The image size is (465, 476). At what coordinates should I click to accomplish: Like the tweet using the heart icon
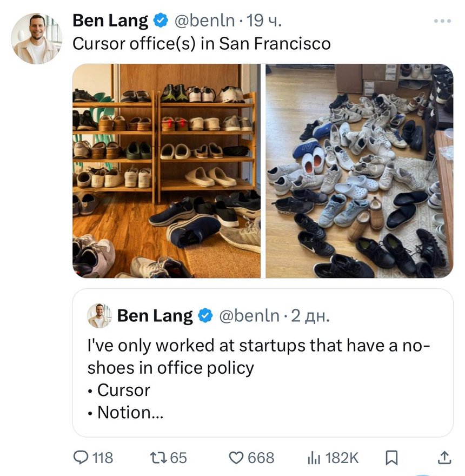tap(238, 458)
